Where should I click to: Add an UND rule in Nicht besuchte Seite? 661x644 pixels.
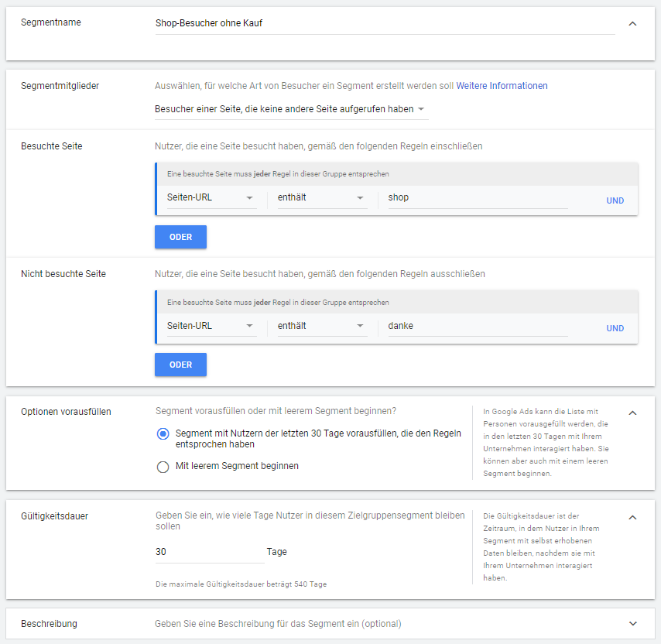coord(615,327)
